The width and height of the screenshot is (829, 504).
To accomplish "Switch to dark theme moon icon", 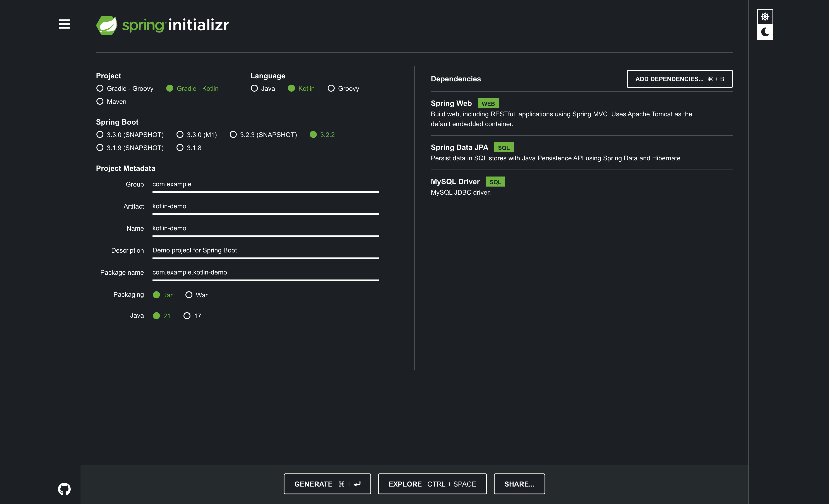I will pyautogui.click(x=765, y=32).
